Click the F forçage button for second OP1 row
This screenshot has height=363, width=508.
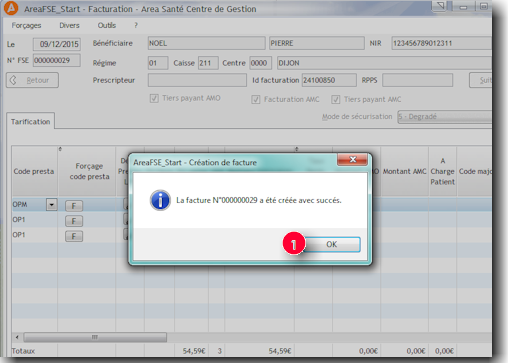click(x=74, y=236)
